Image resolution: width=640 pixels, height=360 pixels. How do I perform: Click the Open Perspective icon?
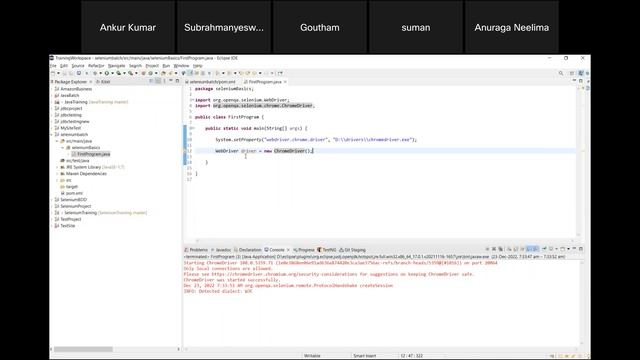point(572,73)
